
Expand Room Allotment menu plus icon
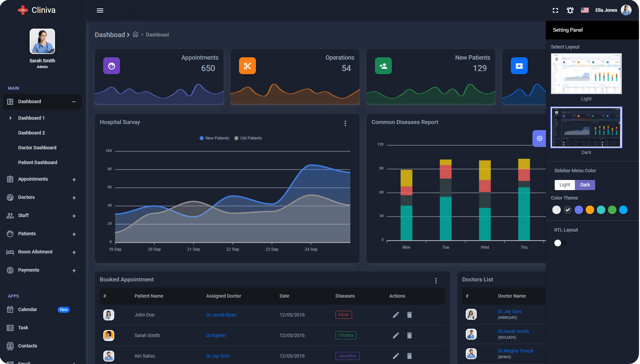74,252
